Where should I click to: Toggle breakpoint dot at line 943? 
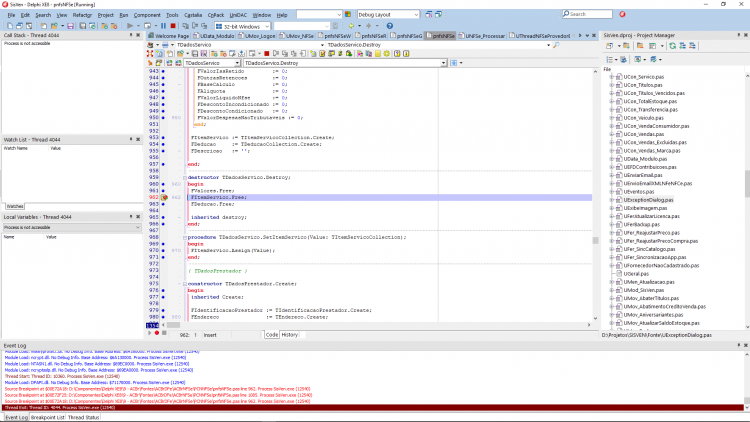[x=163, y=71]
